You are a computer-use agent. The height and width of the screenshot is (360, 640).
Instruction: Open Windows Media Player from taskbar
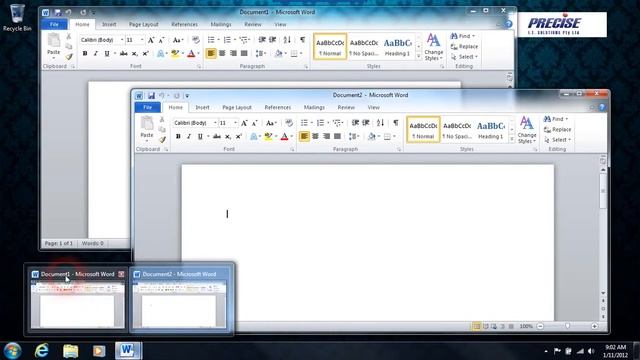pos(99,351)
